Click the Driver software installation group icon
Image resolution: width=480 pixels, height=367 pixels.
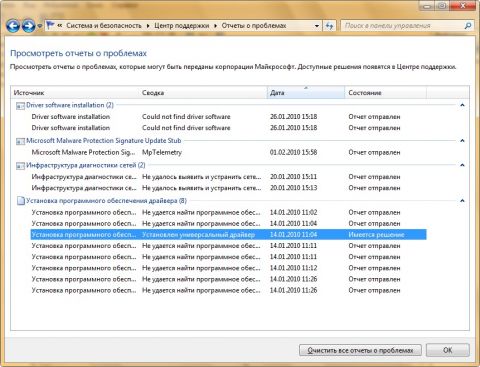pos(20,106)
